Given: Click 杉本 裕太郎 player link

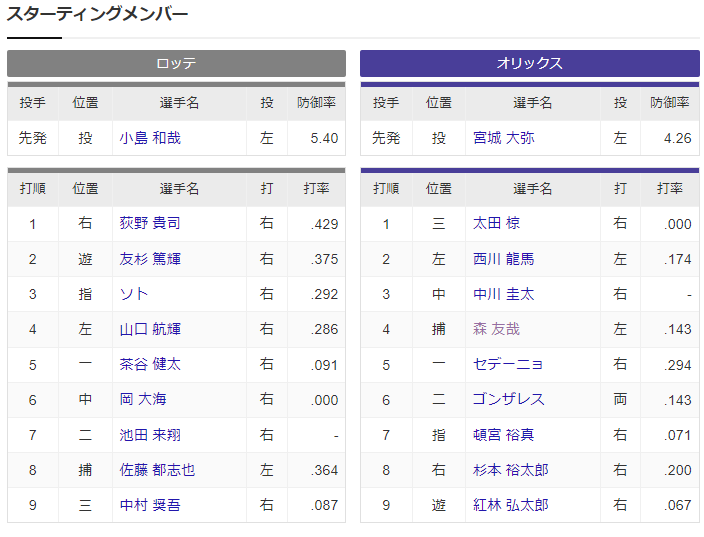Looking at the screenshot, I should (x=510, y=470).
